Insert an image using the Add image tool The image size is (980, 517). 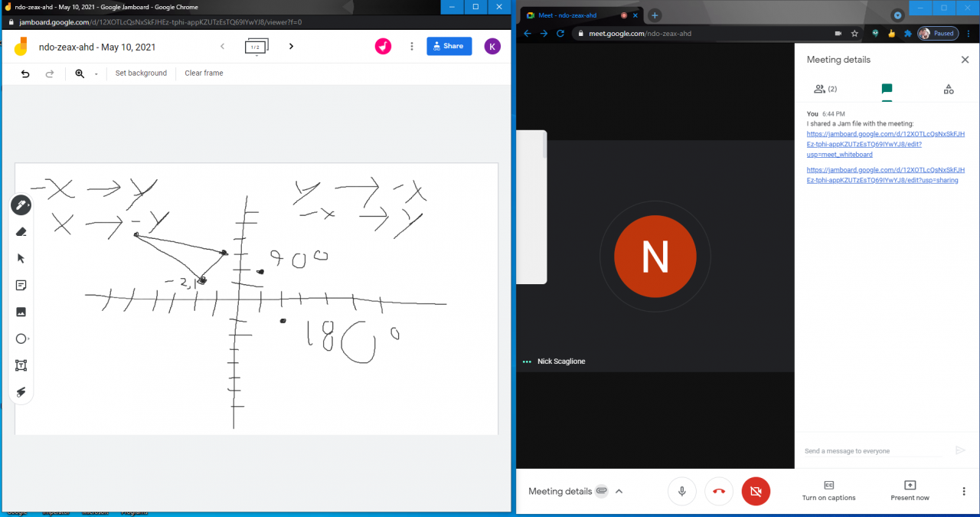pyautogui.click(x=21, y=312)
